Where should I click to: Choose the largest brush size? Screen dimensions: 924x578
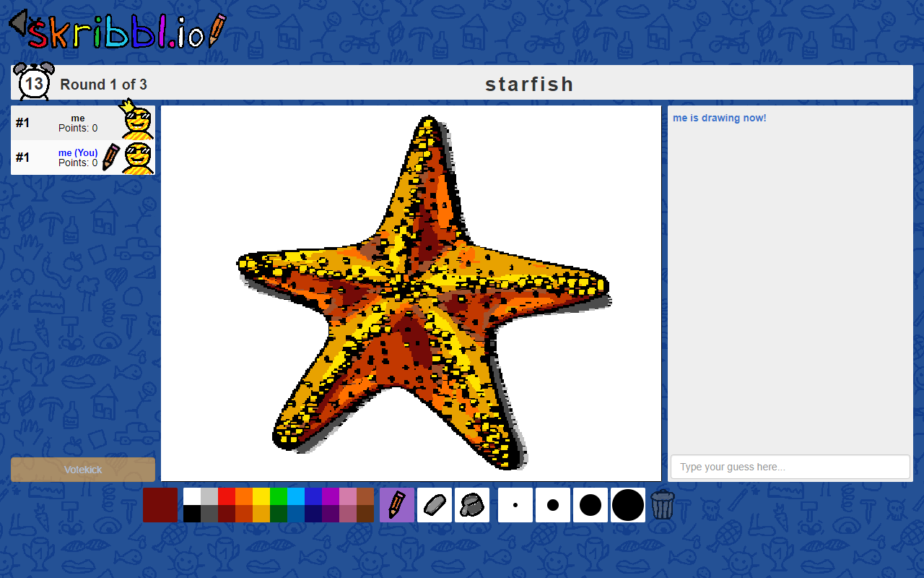(628, 505)
